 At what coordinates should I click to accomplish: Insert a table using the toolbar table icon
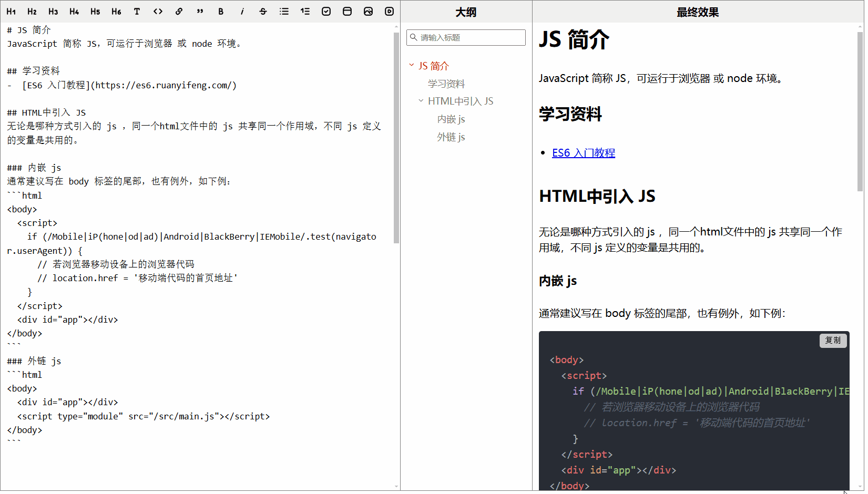pos(347,12)
